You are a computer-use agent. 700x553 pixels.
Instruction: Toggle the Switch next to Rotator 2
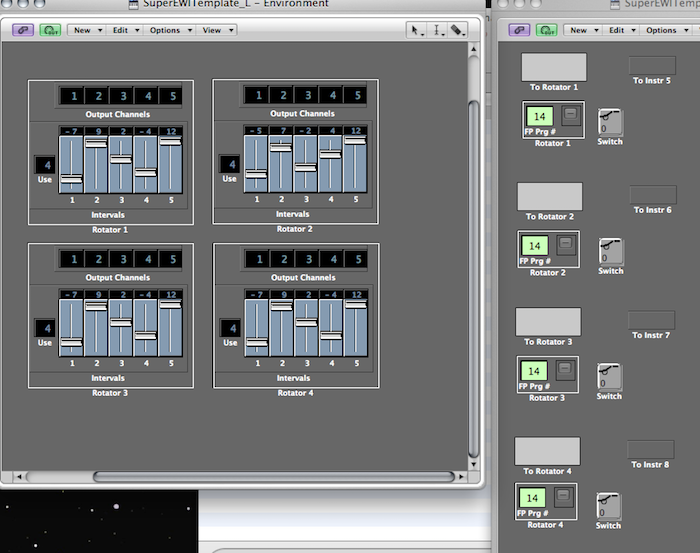(609, 252)
